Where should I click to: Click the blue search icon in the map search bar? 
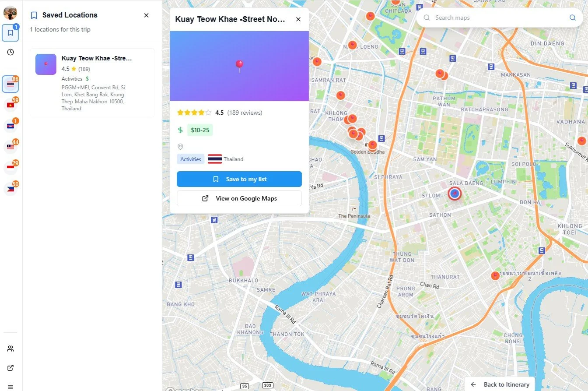pos(572,18)
